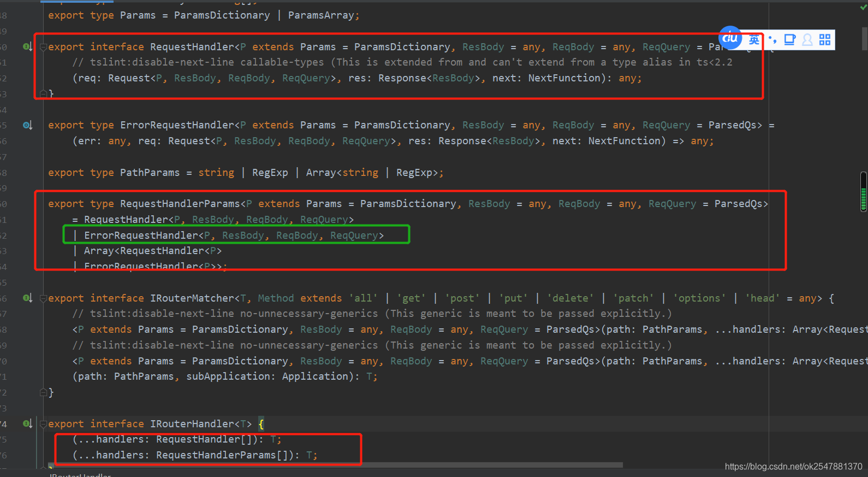Click the 'delete' string literal

570,298
